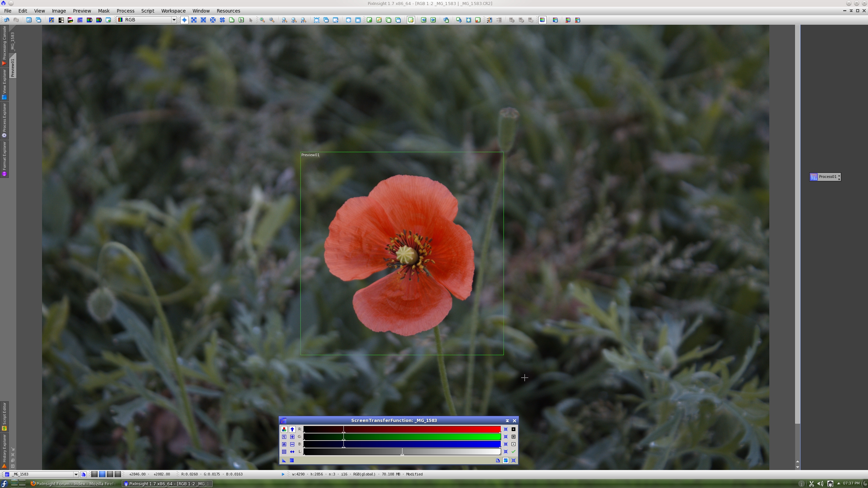Select the STF zoom-out minus mode
Screen dimensions: 868x488
(292, 444)
